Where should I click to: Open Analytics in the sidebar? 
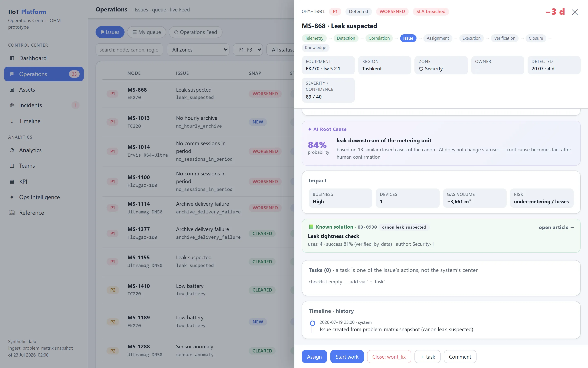(44, 150)
